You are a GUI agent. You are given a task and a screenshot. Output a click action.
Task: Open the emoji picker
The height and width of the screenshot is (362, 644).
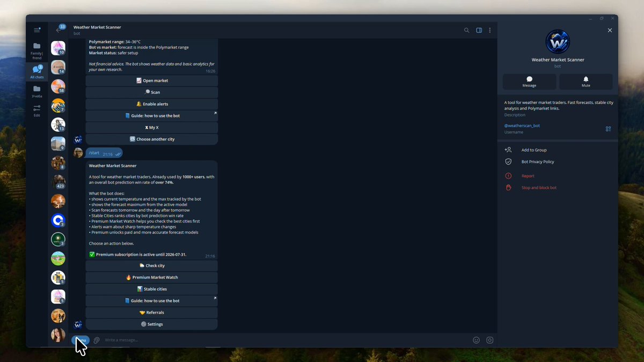pyautogui.click(x=476, y=340)
